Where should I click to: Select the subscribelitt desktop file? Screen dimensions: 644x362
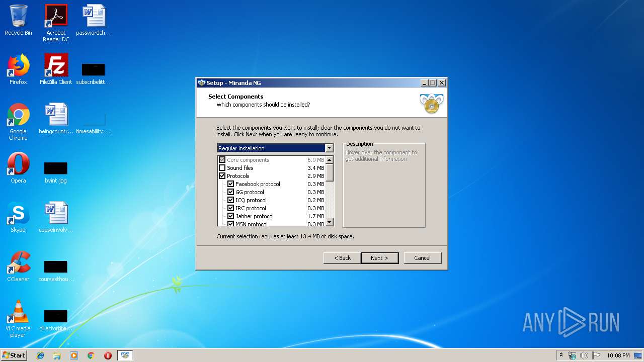[x=94, y=73]
